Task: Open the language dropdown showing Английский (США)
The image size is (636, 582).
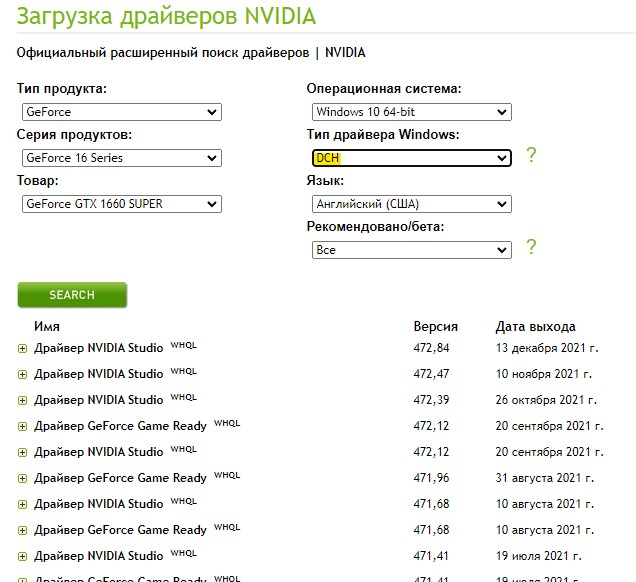Action: 412,204
